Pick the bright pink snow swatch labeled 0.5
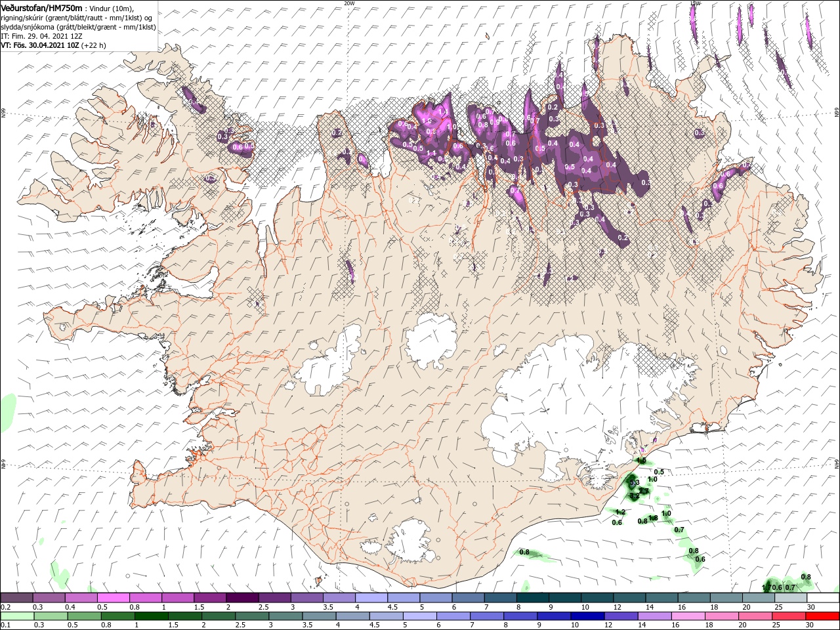840x630 pixels. [x=113, y=598]
